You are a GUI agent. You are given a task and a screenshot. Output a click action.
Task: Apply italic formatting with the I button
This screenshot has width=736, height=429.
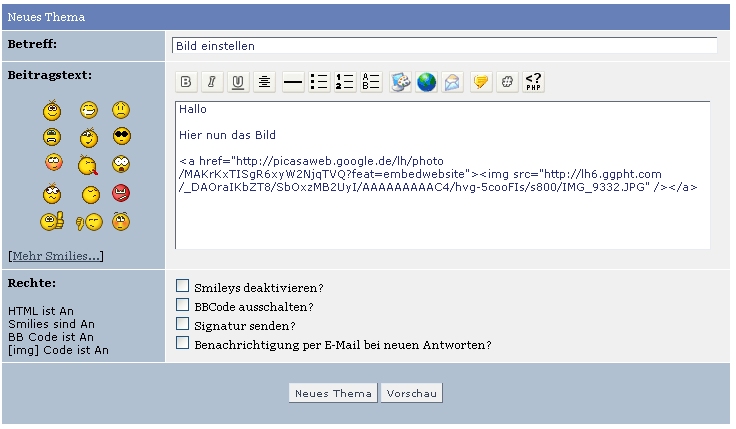(x=213, y=83)
